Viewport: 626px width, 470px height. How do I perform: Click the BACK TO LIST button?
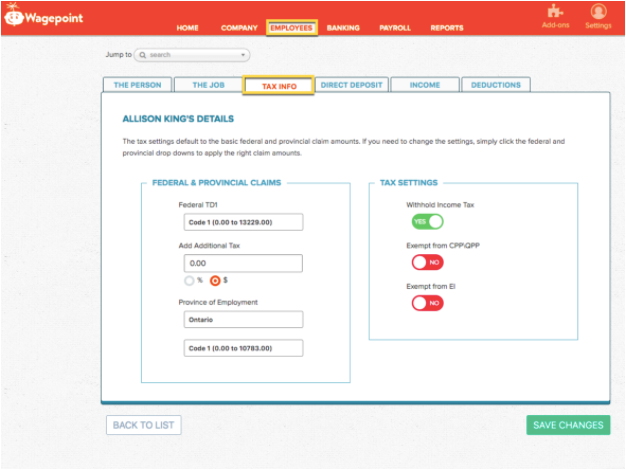[144, 425]
